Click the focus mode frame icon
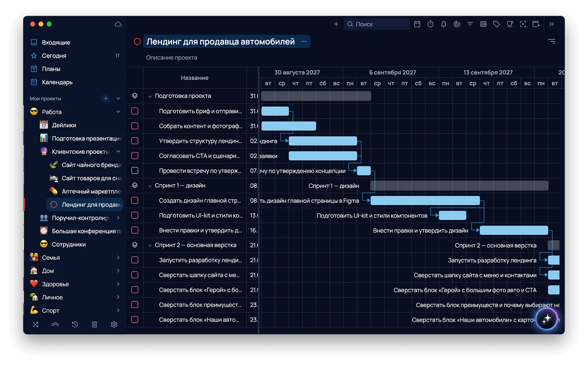Viewport: 588px width, 365px height. 523,24
